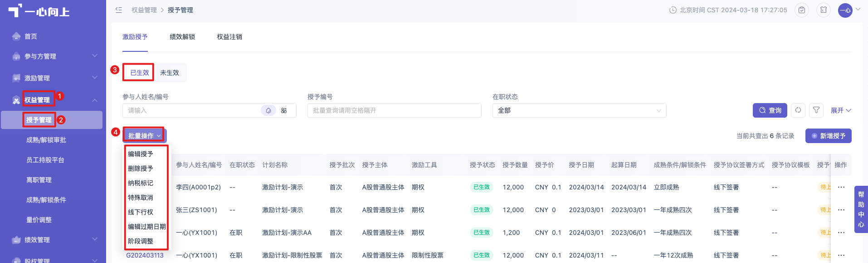Switch to the 权益注销 tab

coord(229,37)
